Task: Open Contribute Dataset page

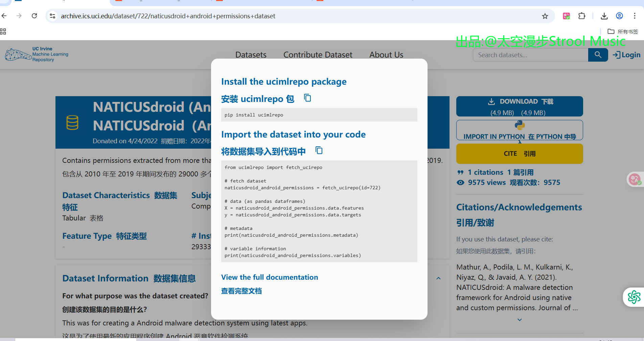Action: (318, 55)
